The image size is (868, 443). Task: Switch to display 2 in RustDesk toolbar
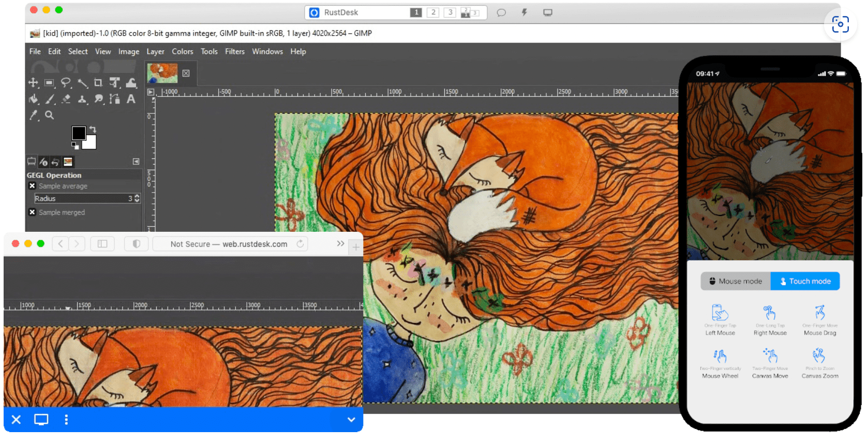click(433, 12)
